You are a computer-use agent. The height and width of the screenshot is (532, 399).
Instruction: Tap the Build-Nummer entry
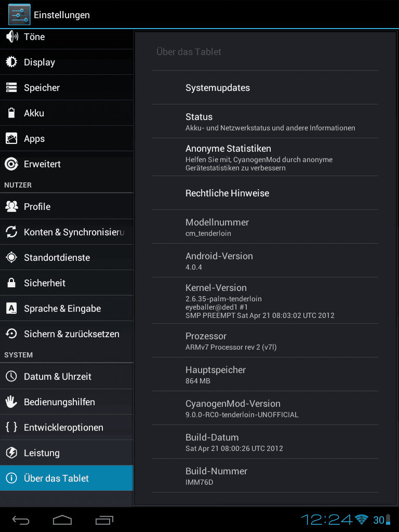click(265, 476)
